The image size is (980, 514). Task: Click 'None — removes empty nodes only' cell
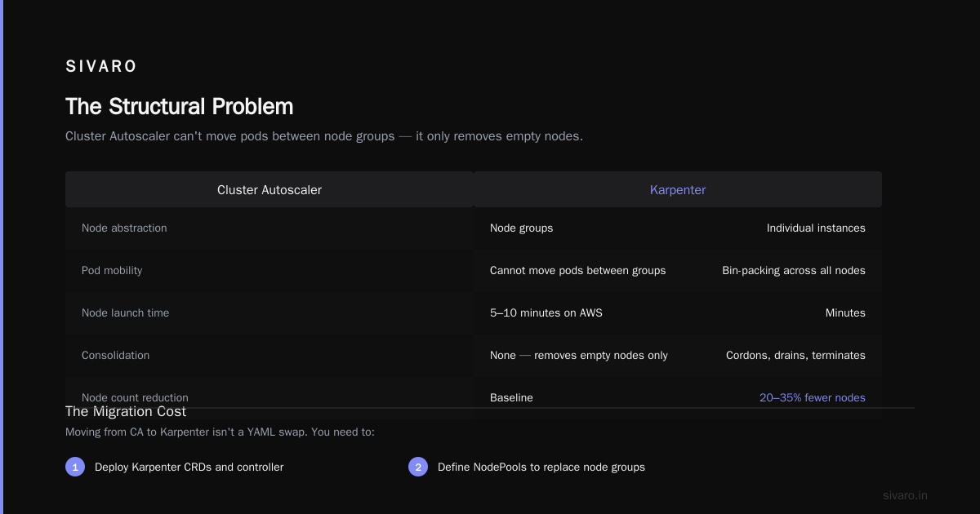tap(579, 356)
